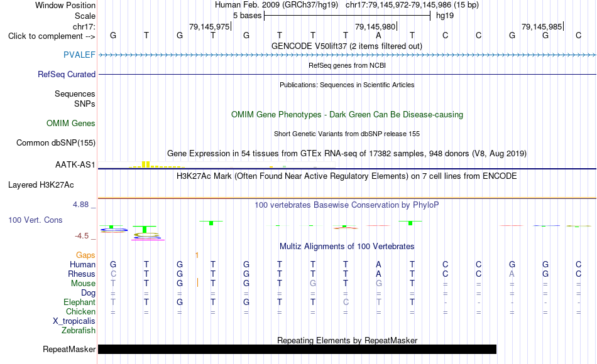This screenshot has height=364, width=597.
Task: Click the black RepeatMasker element bar
Action: click(297, 349)
